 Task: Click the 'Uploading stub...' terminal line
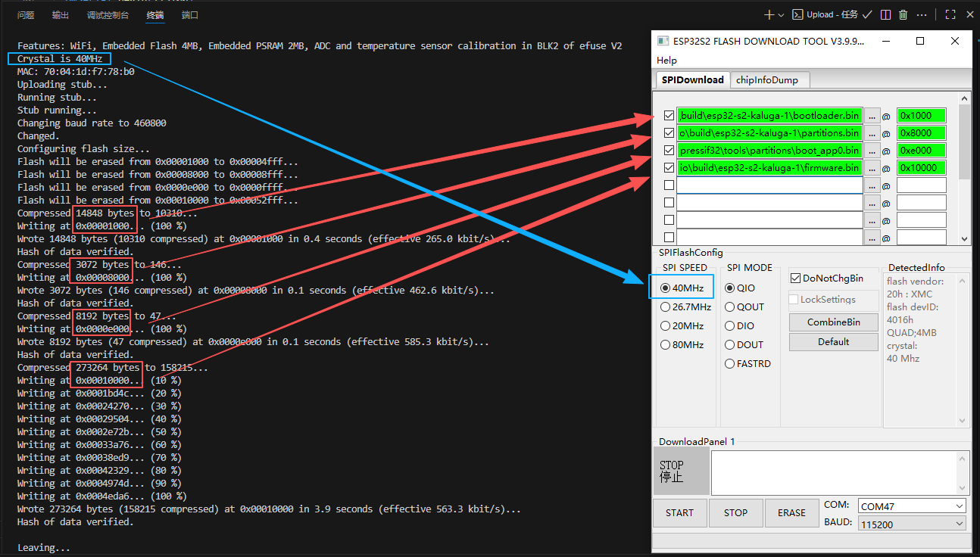coord(62,85)
